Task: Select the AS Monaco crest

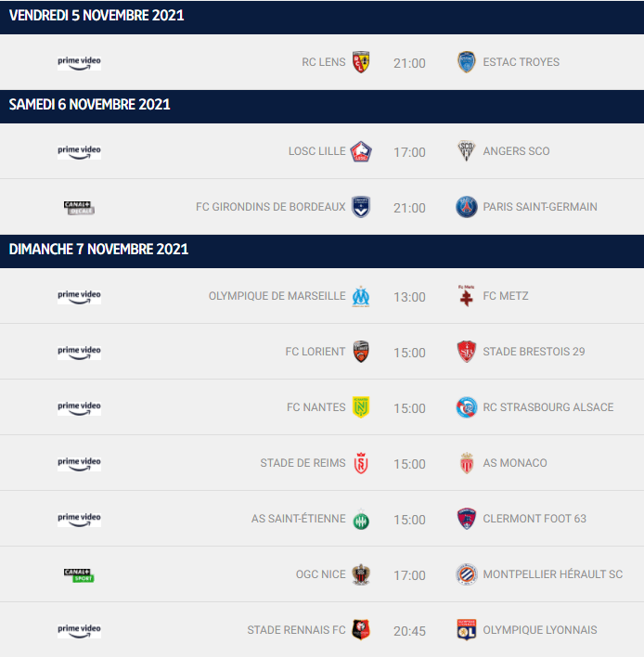Action: 467,463
